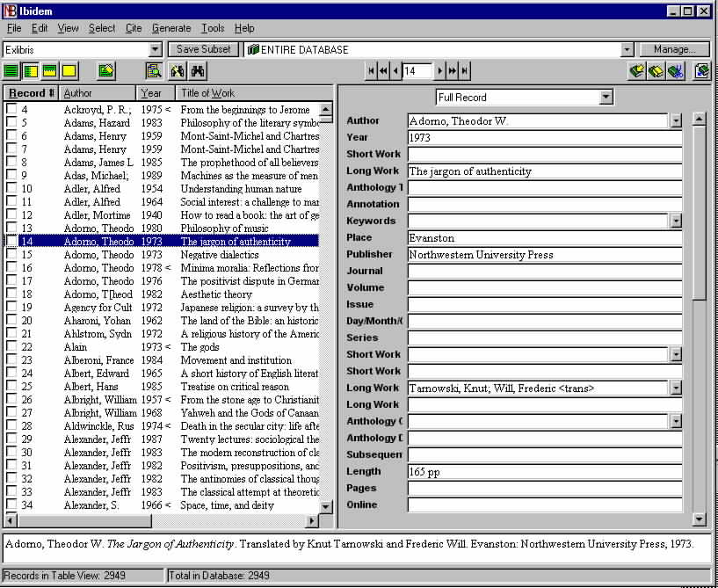This screenshot has height=588, width=718.
Task: Open the Generate menu
Action: pos(171,28)
